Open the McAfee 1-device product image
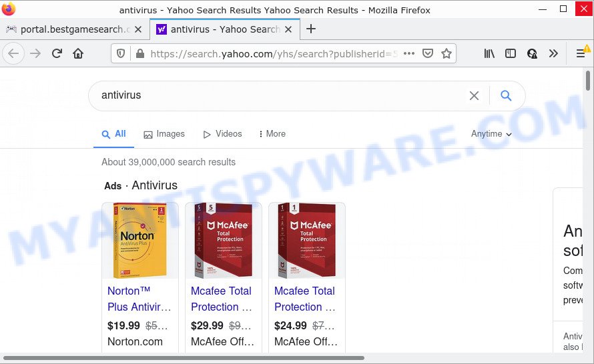 pyautogui.click(x=306, y=241)
